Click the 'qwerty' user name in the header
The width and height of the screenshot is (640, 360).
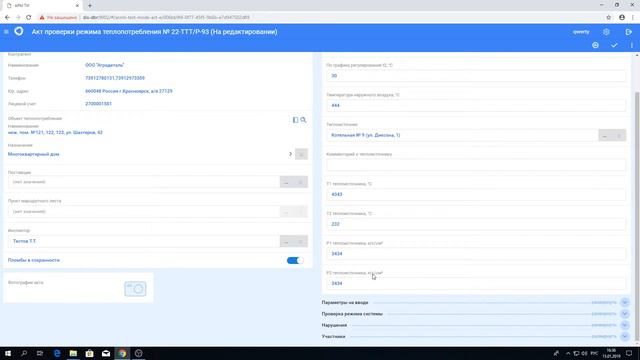[x=581, y=32]
